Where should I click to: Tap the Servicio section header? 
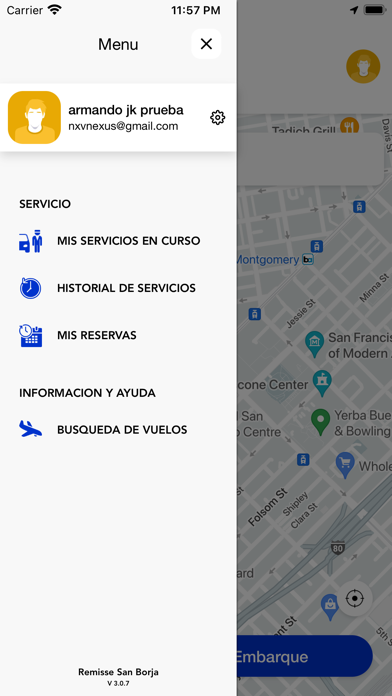click(x=45, y=204)
